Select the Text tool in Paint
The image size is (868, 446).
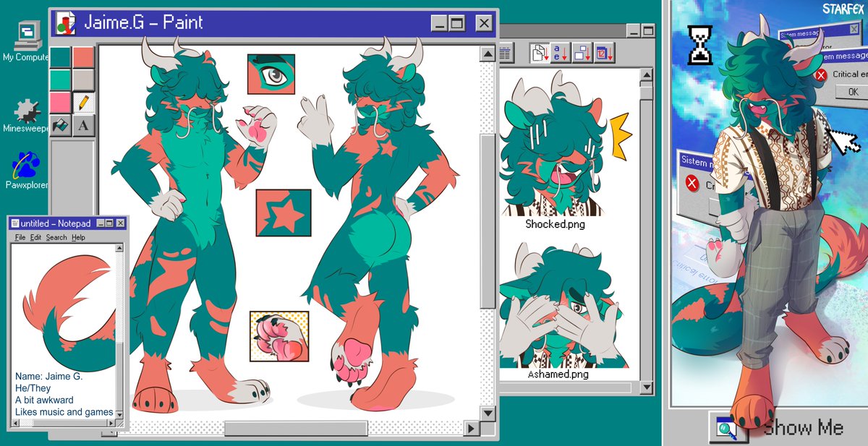(83, 126)
